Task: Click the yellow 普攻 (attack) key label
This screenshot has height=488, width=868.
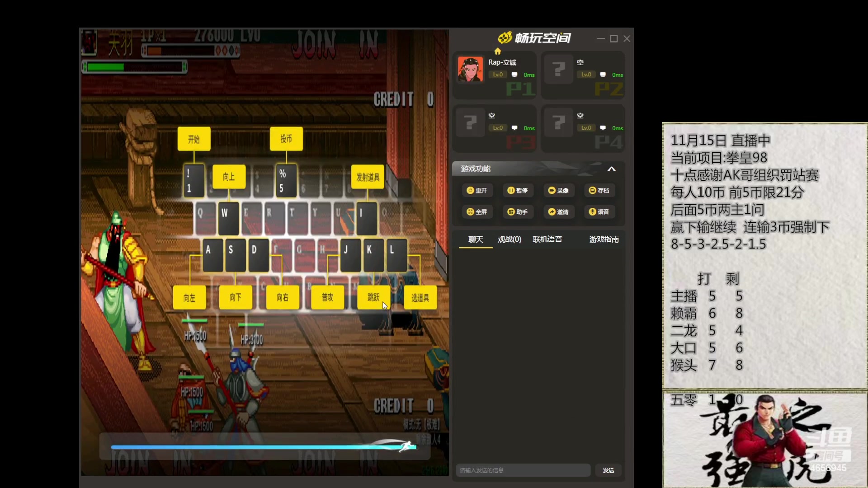Action: click(x=327, y=297)
